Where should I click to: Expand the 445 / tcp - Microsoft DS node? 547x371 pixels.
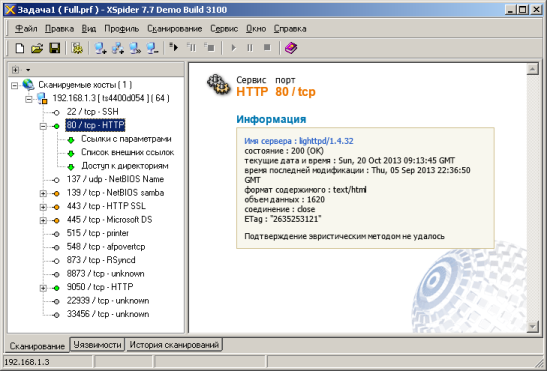[43, 220]
